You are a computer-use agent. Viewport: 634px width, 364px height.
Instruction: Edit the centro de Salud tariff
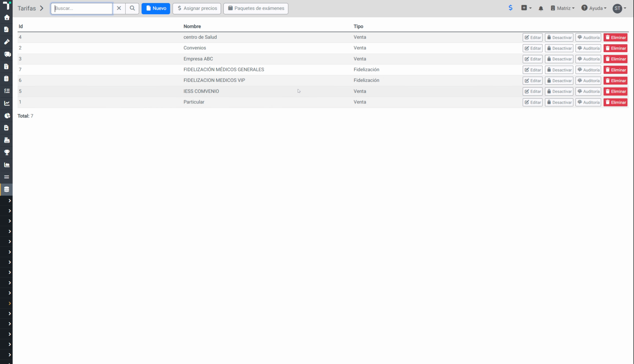click(533, 37)
